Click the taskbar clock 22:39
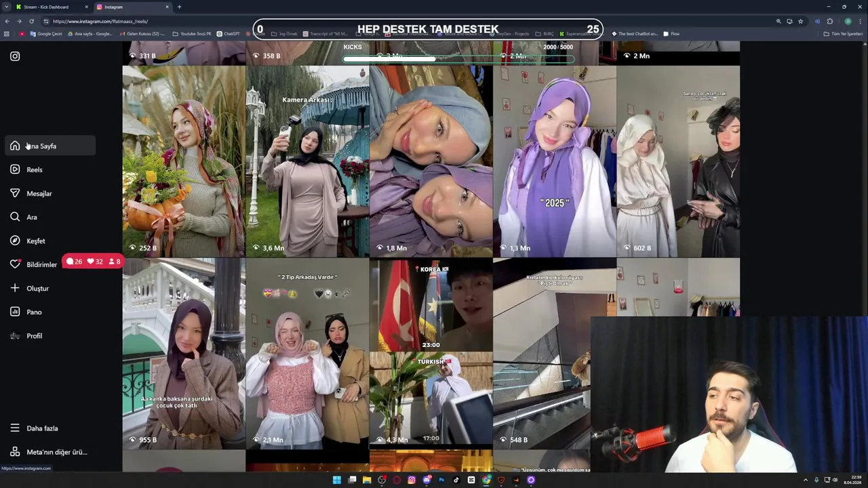 tap(853, 480)
